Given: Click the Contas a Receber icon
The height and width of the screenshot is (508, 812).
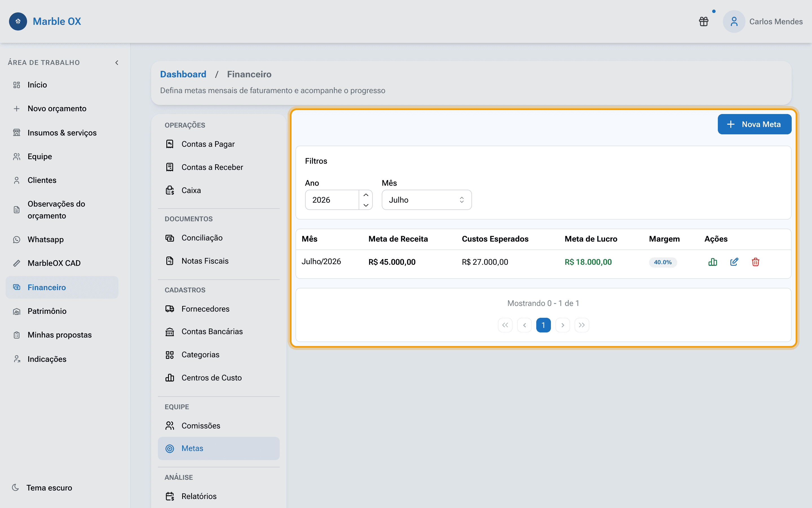Looking at the screenshot, I should (x=170, y=167).
